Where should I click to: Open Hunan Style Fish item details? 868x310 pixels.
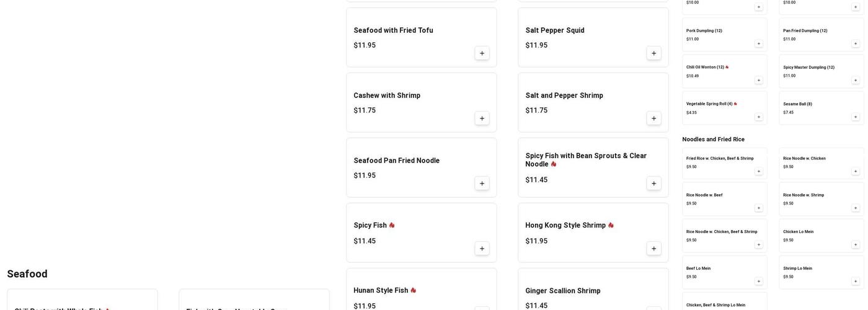click(x=381, y=291)
